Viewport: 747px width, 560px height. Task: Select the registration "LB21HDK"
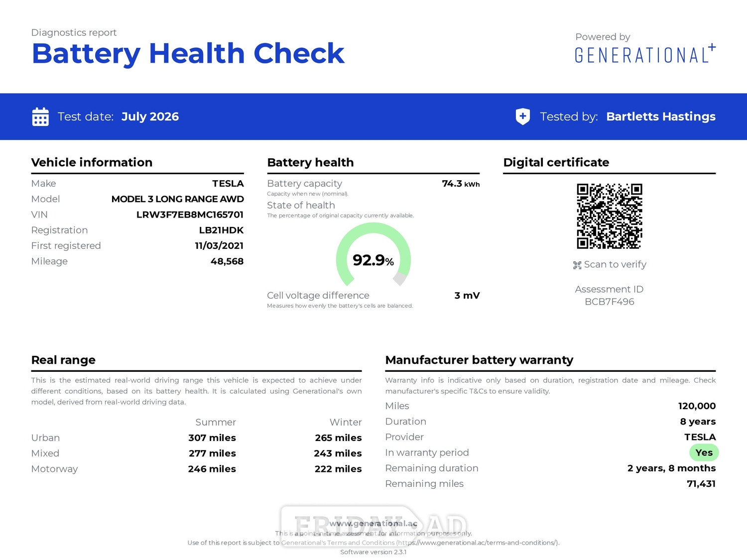coord(222,230)
